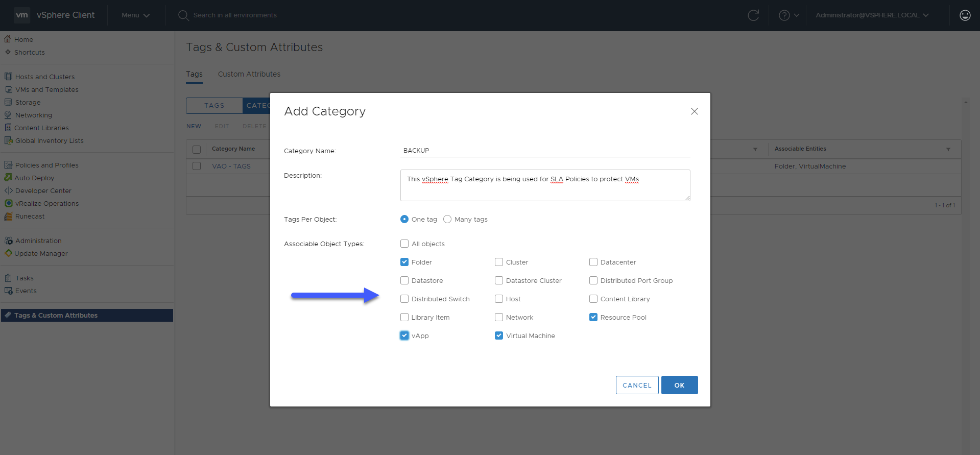The image size is (980, 455).
Task: Open the help question mark icon
Action: tap(784, 15)
